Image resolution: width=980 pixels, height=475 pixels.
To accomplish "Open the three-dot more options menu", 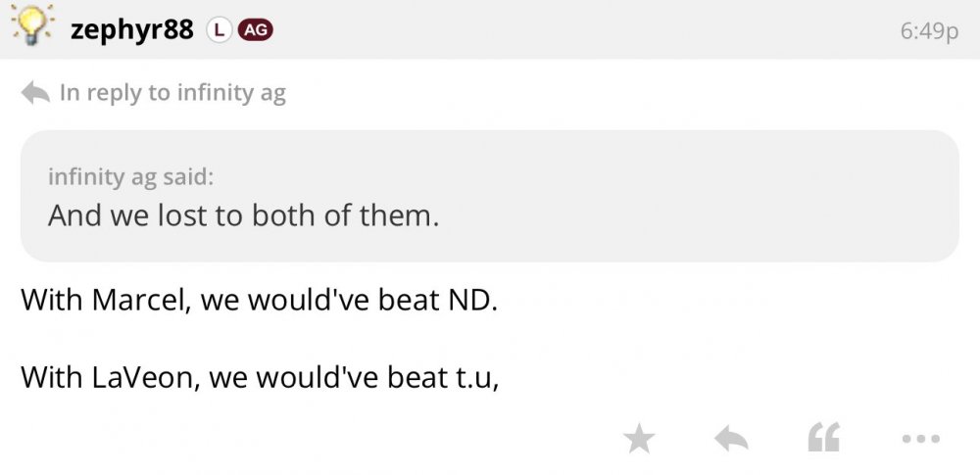I will (x=921, y=440).
